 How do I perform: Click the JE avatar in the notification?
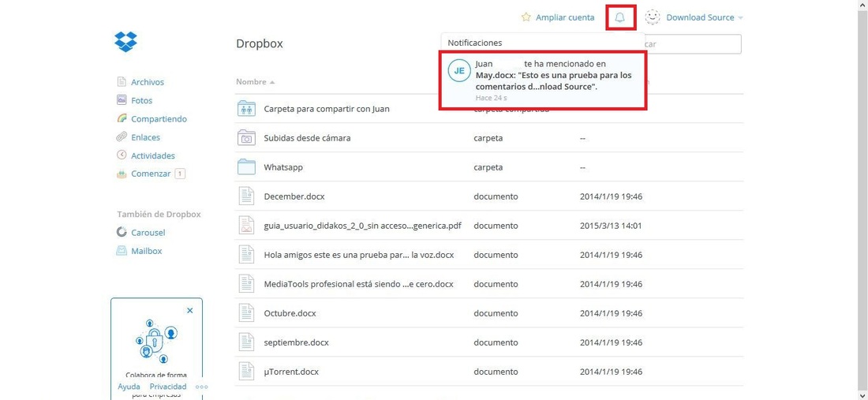459,71
